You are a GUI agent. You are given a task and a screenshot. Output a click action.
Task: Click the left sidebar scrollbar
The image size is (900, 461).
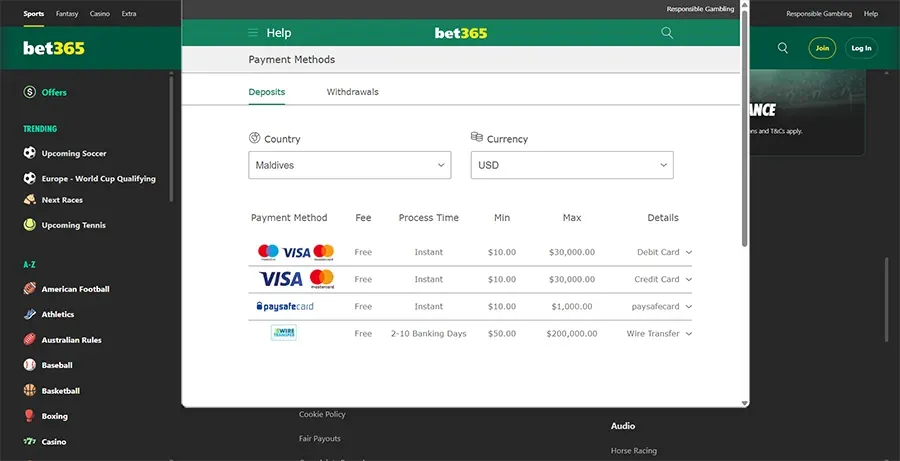tap(171, 138)
